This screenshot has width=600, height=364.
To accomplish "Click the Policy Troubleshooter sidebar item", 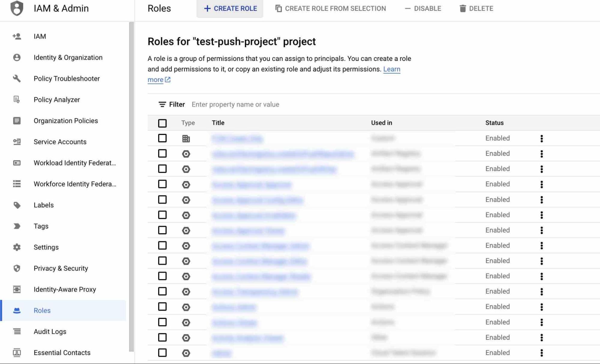I will pyautogui.click(x=66, y=78).
